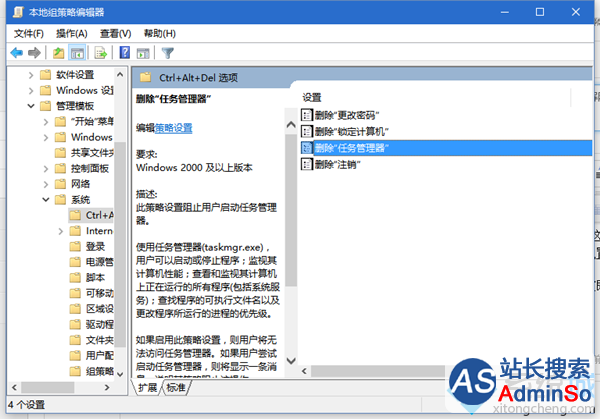Select the 区域设置 tree item
600x419 pixels.
[99, 308]
